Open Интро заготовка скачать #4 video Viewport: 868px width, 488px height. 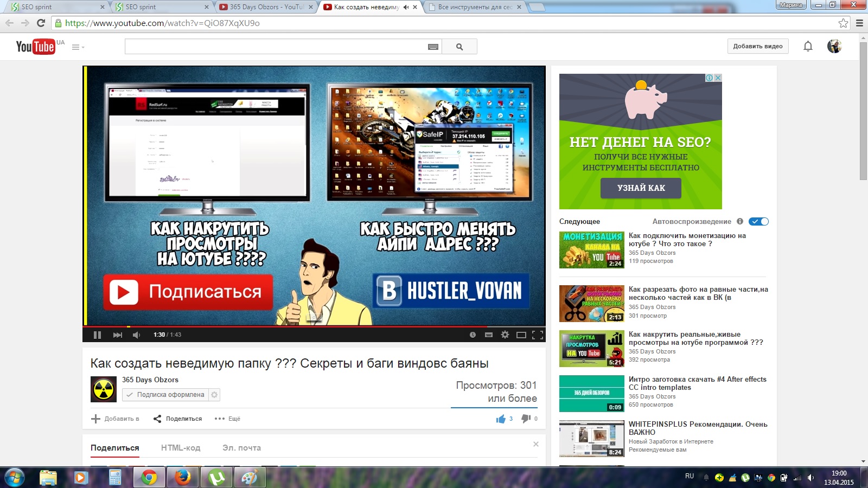tap(697, 383)
